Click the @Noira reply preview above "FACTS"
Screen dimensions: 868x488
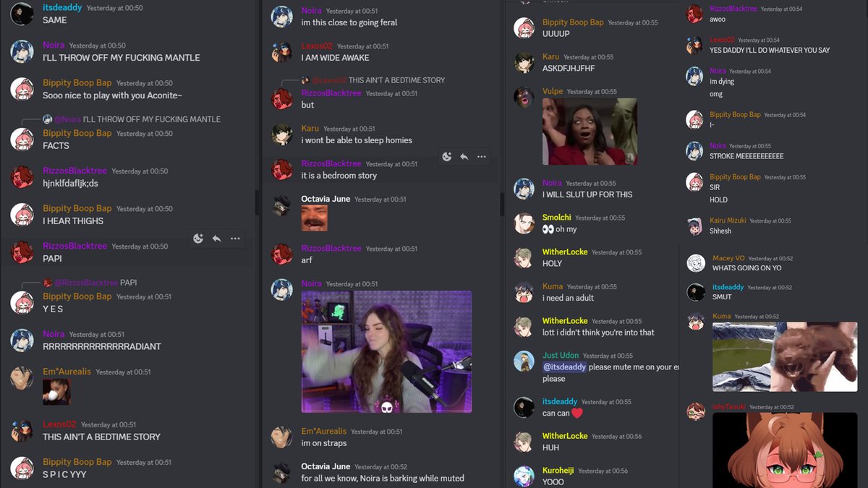(137, 119)
